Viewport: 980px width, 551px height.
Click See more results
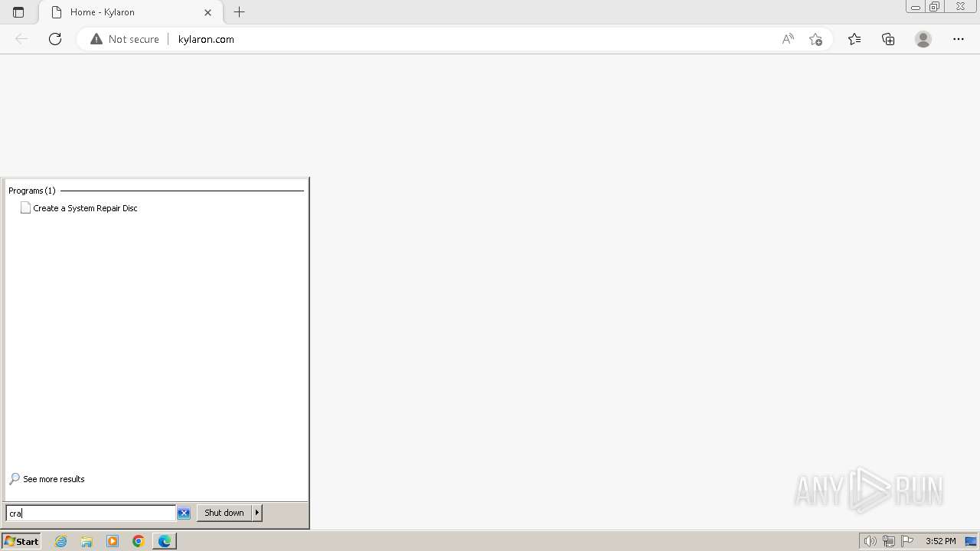click(47, 479)
